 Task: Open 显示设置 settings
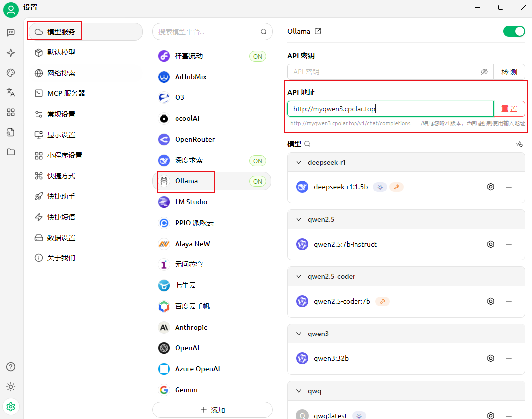click(x=86, y=135)
